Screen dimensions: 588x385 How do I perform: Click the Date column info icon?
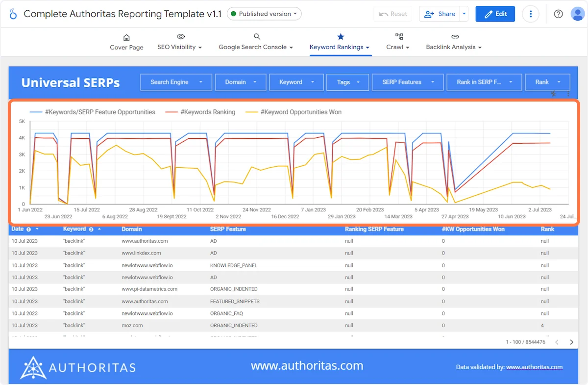coord(28,230)
